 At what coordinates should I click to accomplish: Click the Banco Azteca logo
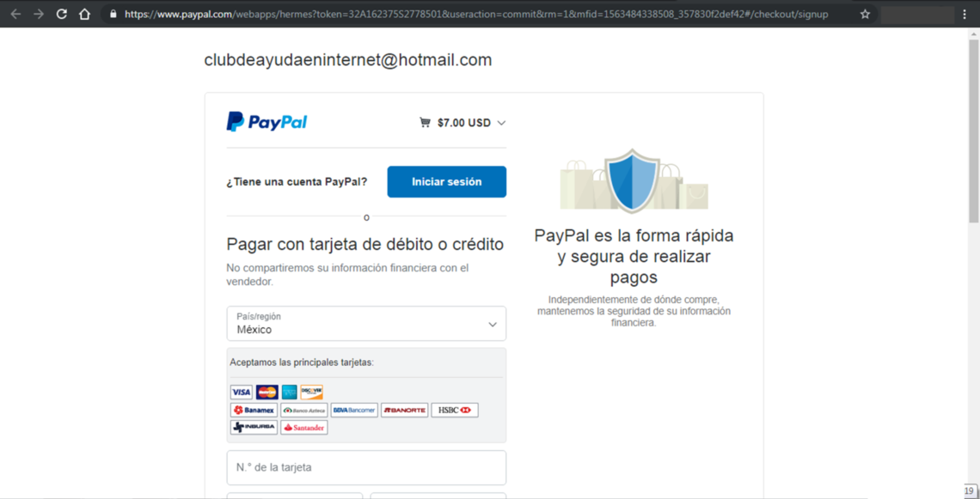click(303, 411)
